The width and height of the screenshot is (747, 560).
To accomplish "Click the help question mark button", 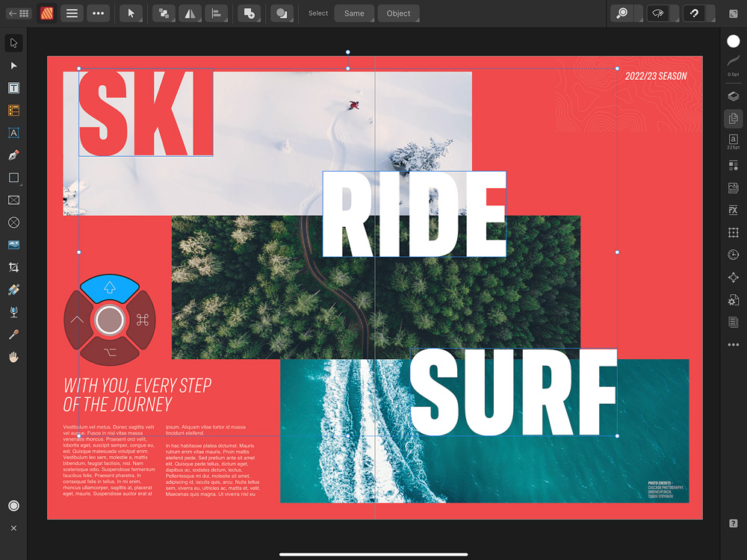I will (733, 523).
